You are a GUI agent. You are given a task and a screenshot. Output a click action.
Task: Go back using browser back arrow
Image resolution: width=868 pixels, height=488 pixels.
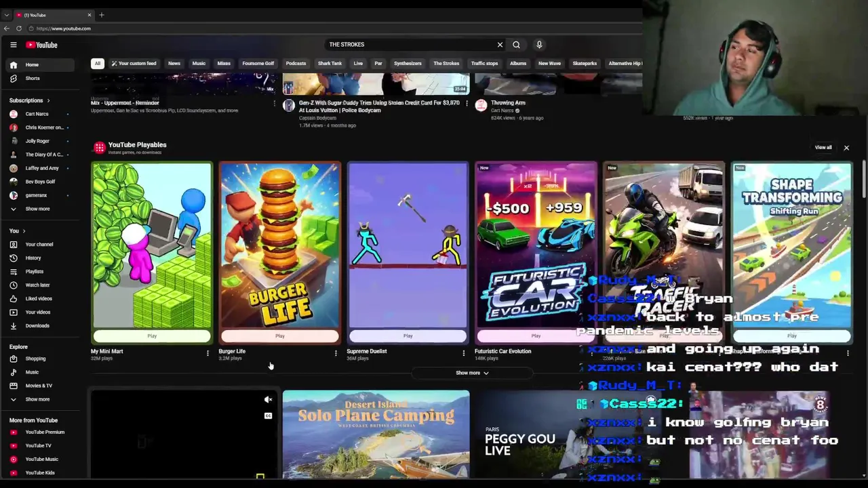tap(6, 28)
